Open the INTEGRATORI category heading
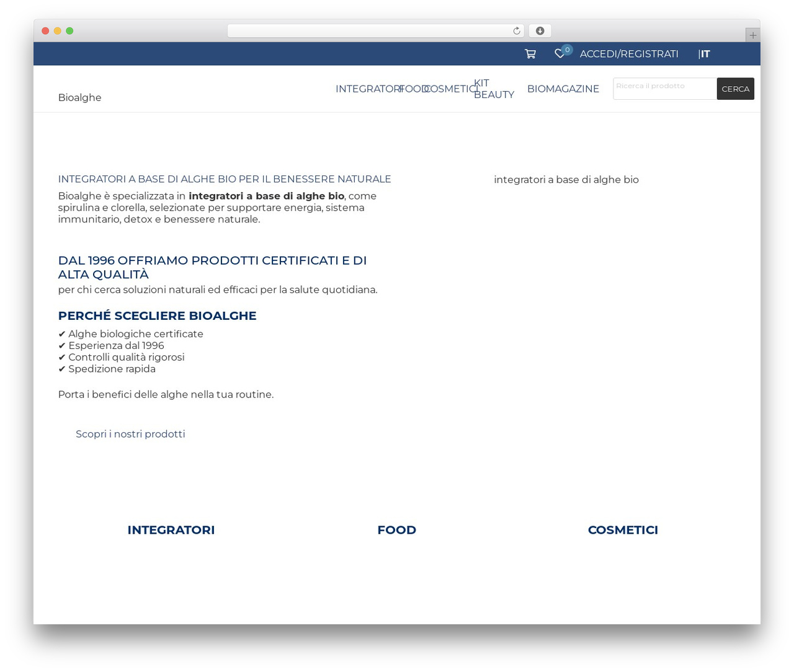Viewport: 794px width, 672px height. [x=171, y=530]
